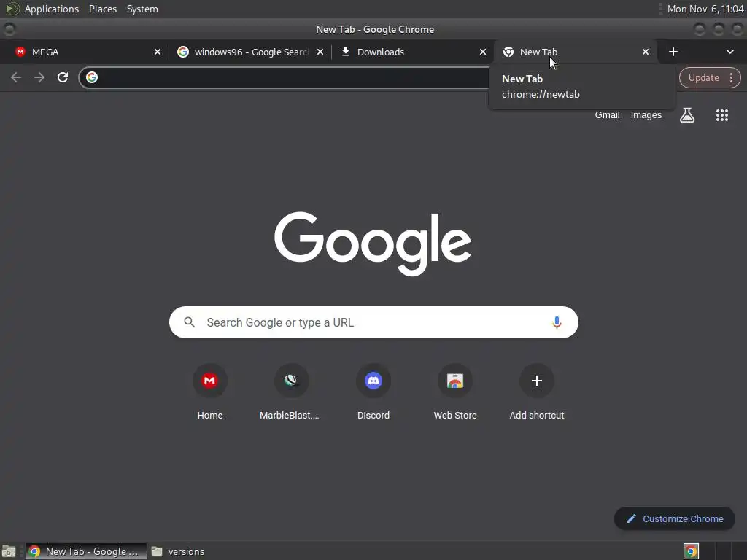This screenshot has width=747, height=560.
Task: Focus the Search Google or type a URL box
Action: pos(373,322)
